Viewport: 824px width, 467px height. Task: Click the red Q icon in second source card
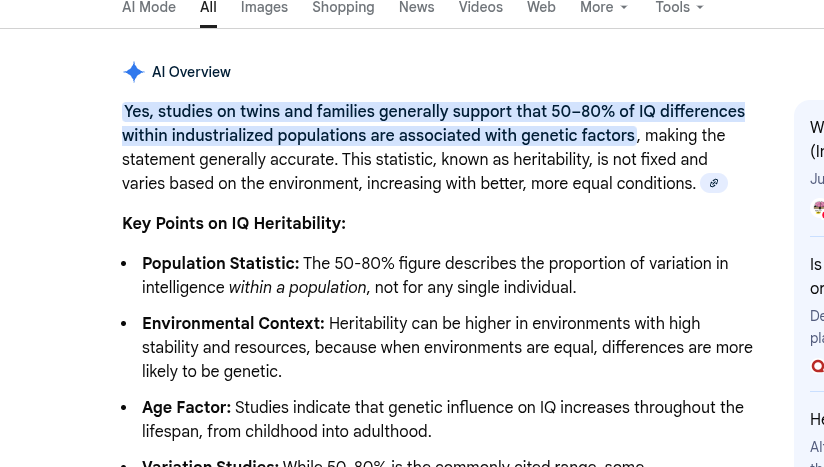coord(817,366)
